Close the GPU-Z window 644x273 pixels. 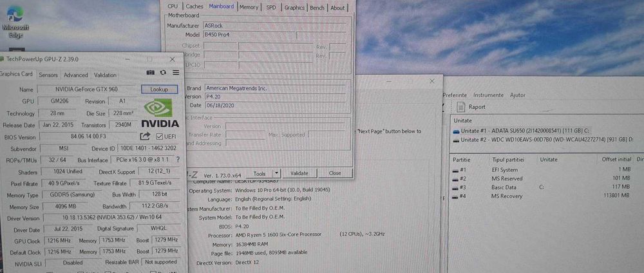pos(172,59)
